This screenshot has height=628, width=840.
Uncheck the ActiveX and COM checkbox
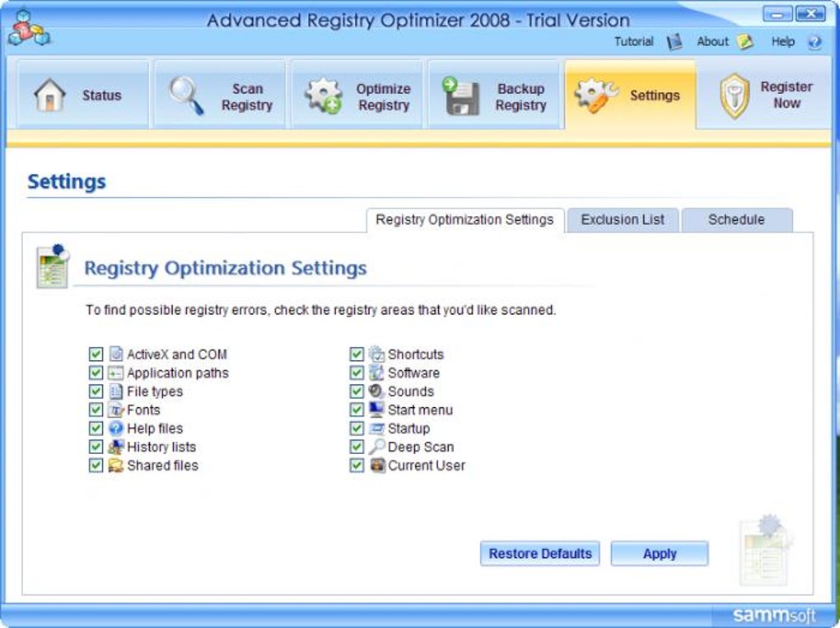(x=96, y=354)
